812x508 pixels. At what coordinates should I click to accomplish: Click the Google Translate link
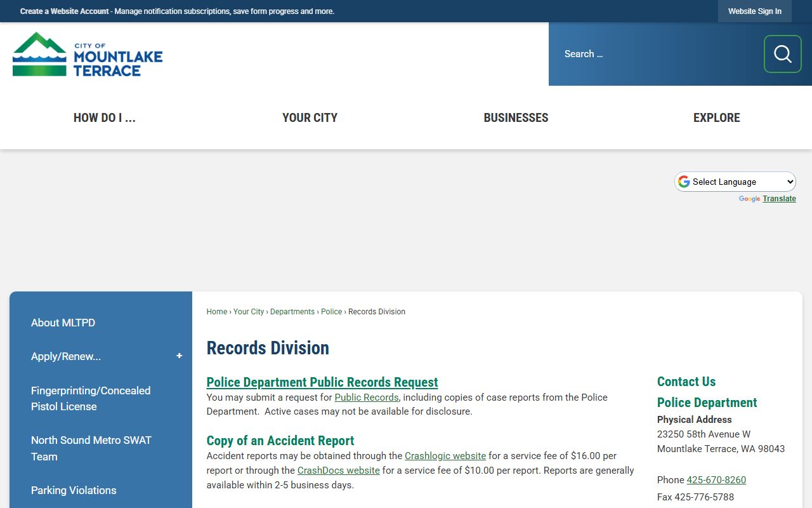779,199
